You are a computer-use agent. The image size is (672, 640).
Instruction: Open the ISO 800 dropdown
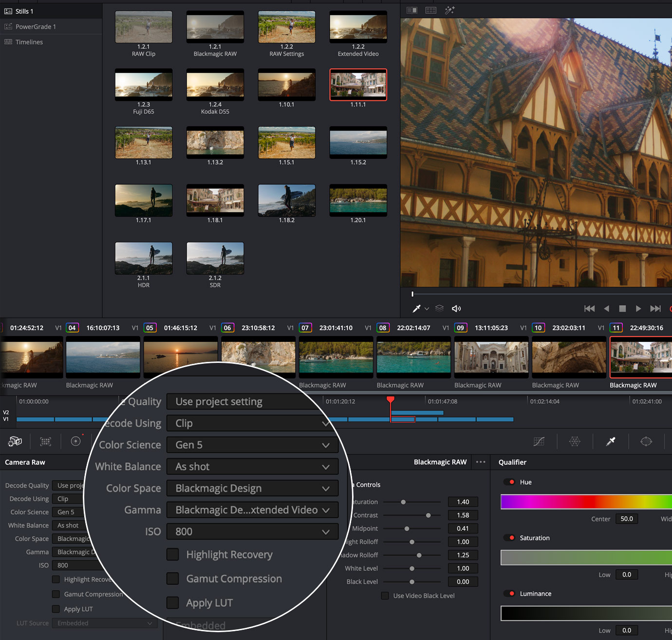pos(252,531)
